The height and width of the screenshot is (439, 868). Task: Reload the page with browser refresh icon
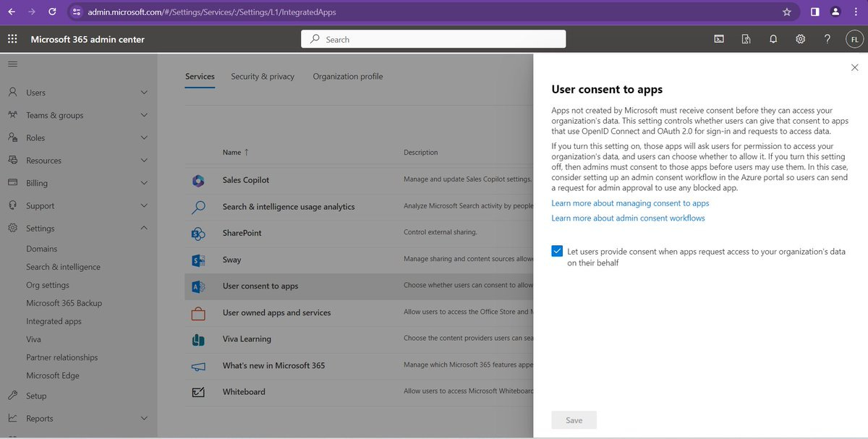52,12
